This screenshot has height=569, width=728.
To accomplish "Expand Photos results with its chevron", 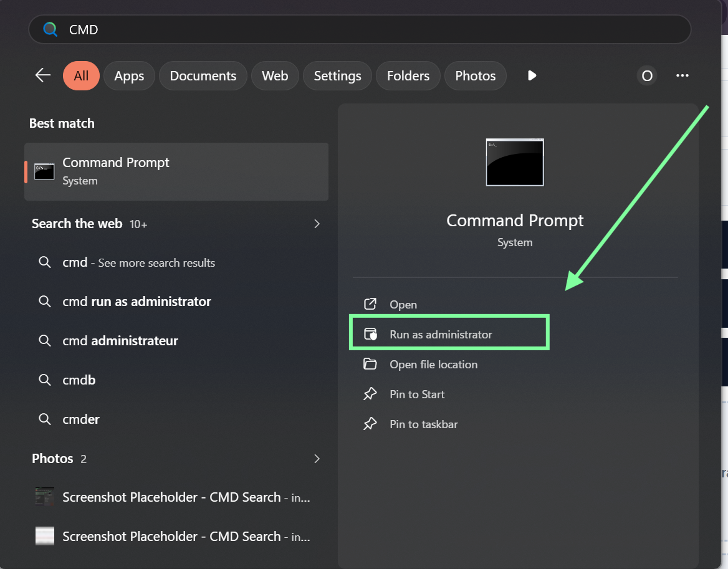I will click(x=317, y=459).
